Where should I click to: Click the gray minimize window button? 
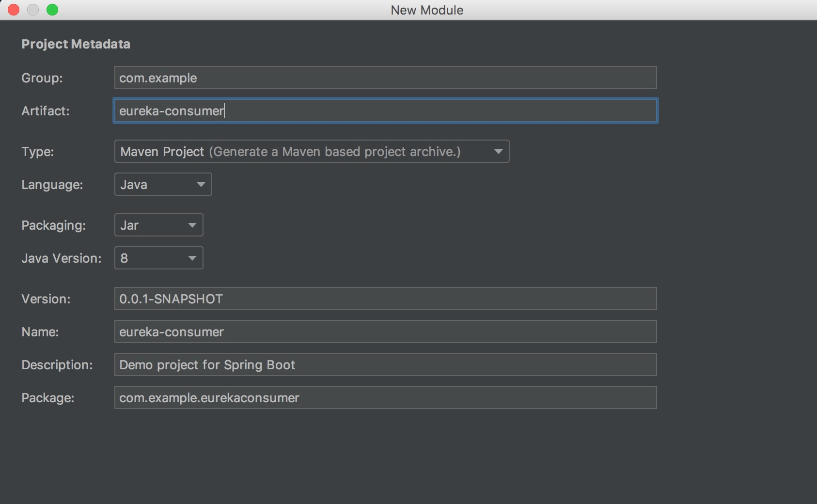[x=33, y=10]
